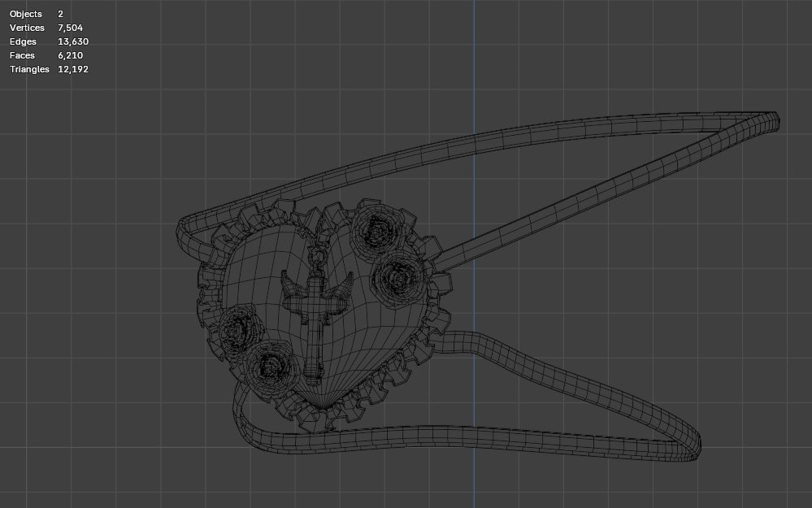Screen dimensions: 812x508
Task: Click the triangles value "12,192"
Action: click(x=73, y=69)
